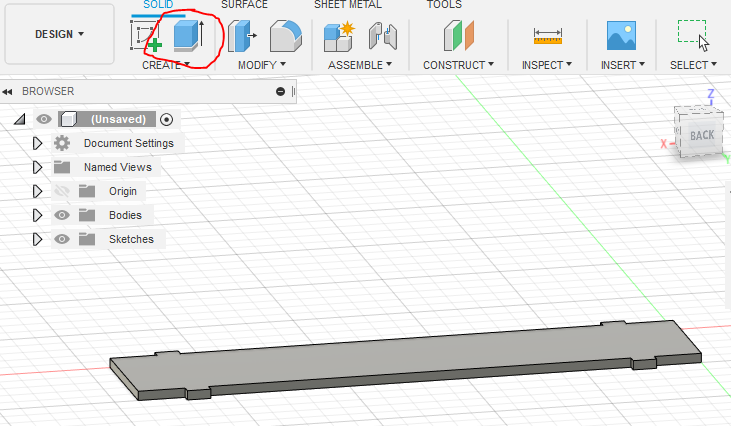Click the Document Settings gear icon
This screenshot has width=731, height=426.
coord(62,143)
